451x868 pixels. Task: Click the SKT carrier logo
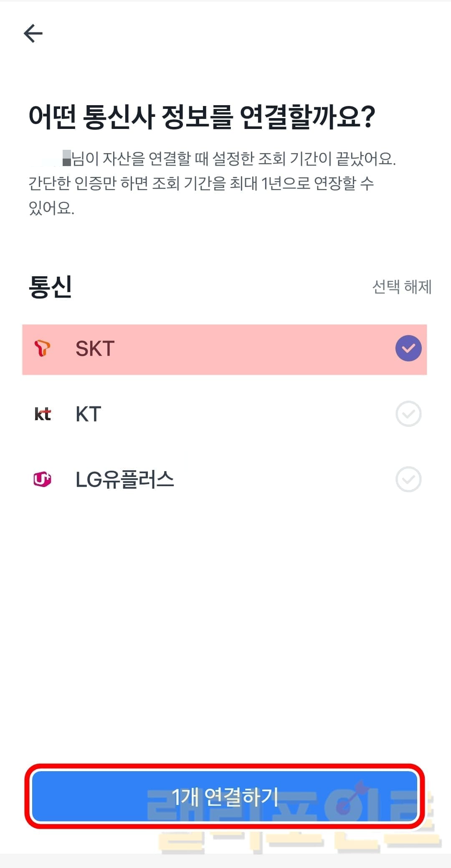[x=42, y=348]
